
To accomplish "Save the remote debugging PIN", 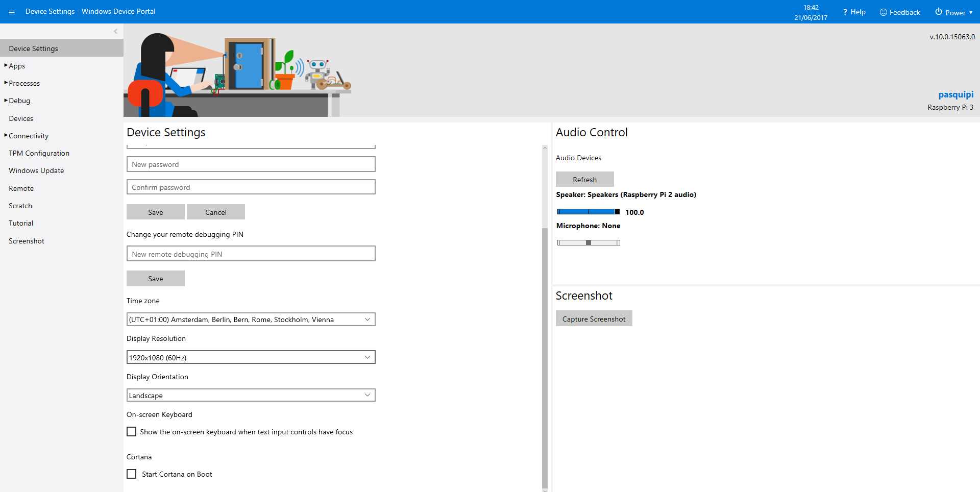I will click(x=156, y=278).
